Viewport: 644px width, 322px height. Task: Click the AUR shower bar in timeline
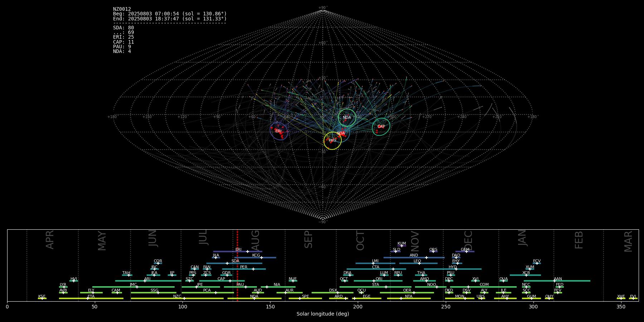(289, 293)
